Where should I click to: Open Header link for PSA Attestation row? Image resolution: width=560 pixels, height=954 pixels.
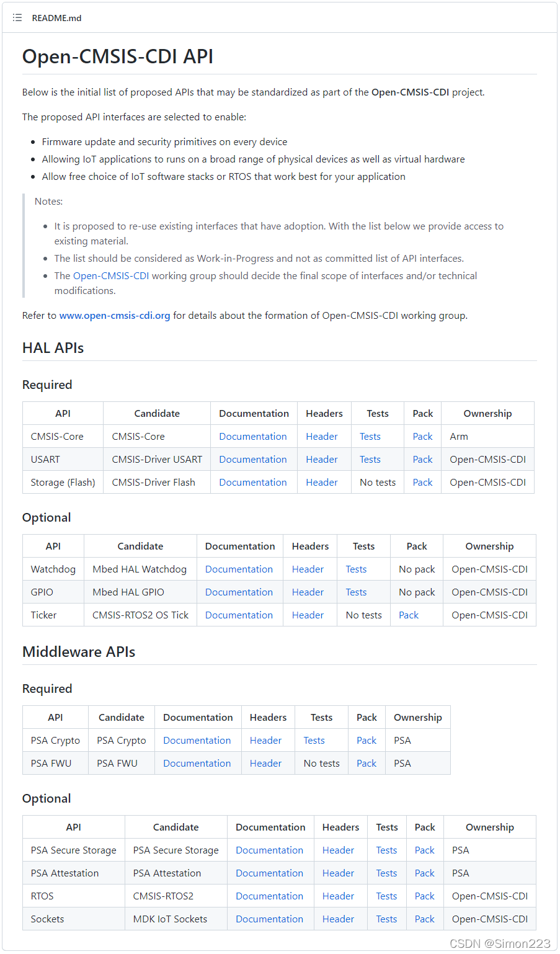[338, 873]
